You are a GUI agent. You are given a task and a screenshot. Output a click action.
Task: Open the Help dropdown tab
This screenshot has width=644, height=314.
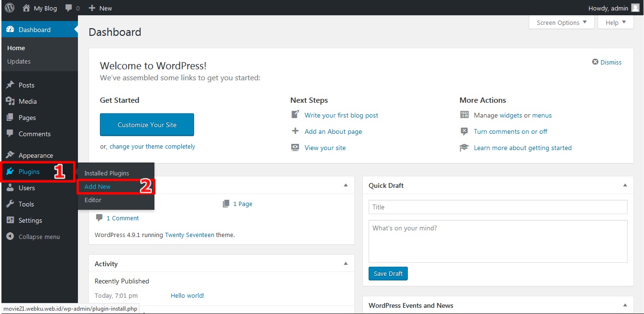pyautogui.click(x=615, y=22)
